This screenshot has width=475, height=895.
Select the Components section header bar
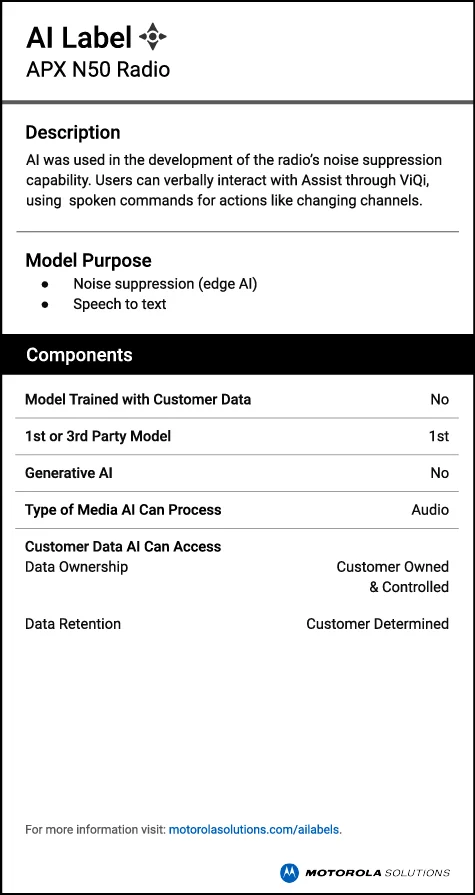[238, 354]
